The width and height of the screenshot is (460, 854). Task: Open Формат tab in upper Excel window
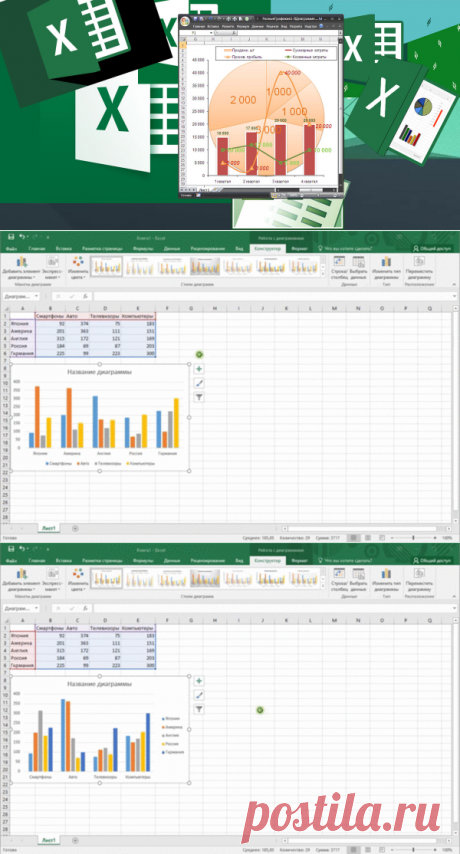(299, 248)
